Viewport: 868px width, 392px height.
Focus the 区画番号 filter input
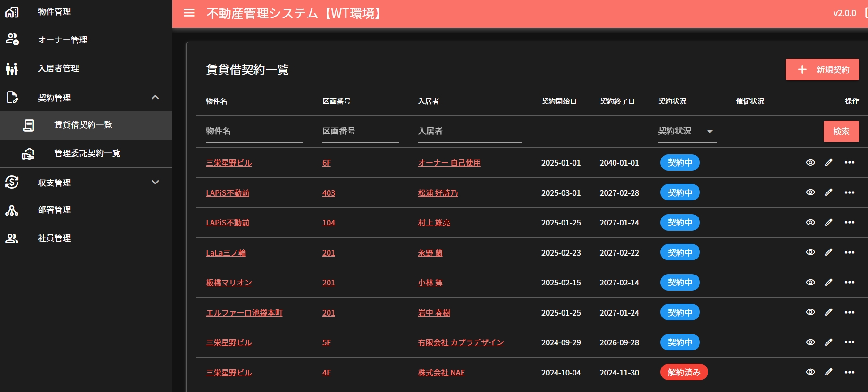pos(361,131)
